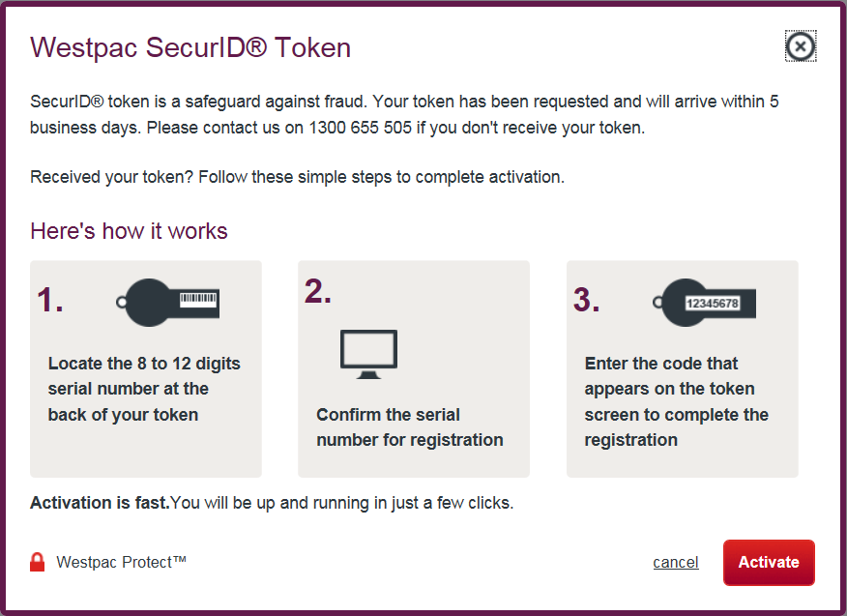Click the "Activation is fast." bold text
The image size is (847, 616).
(100, 503)
